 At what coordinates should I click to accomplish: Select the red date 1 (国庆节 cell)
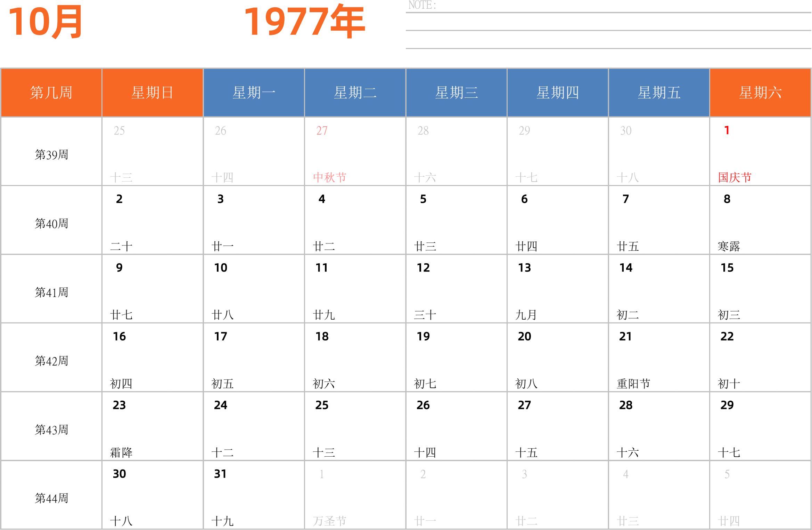(727, 130)
